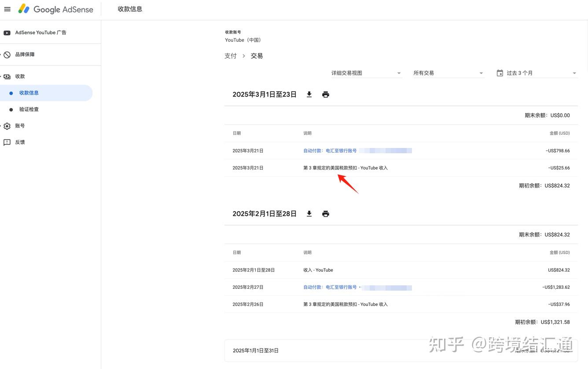Click the 收入 - YouTube earnings row
The height and width of the screenshot is (369, 588).
point(401,270)
